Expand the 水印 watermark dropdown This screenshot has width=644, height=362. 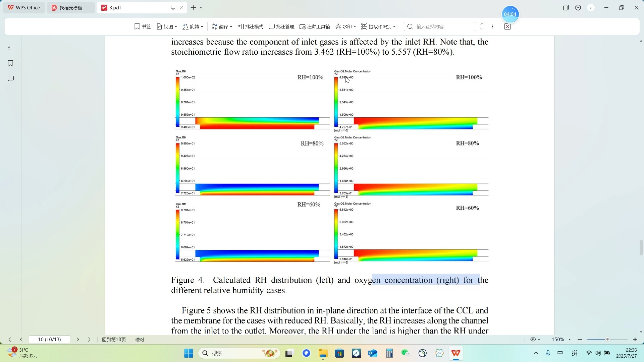345,26
